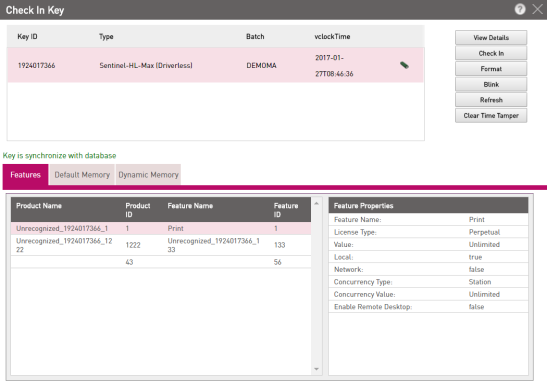Click Feature ID 56 cell
This screenshot has width=547, height=386.
(x=277, y=262)
